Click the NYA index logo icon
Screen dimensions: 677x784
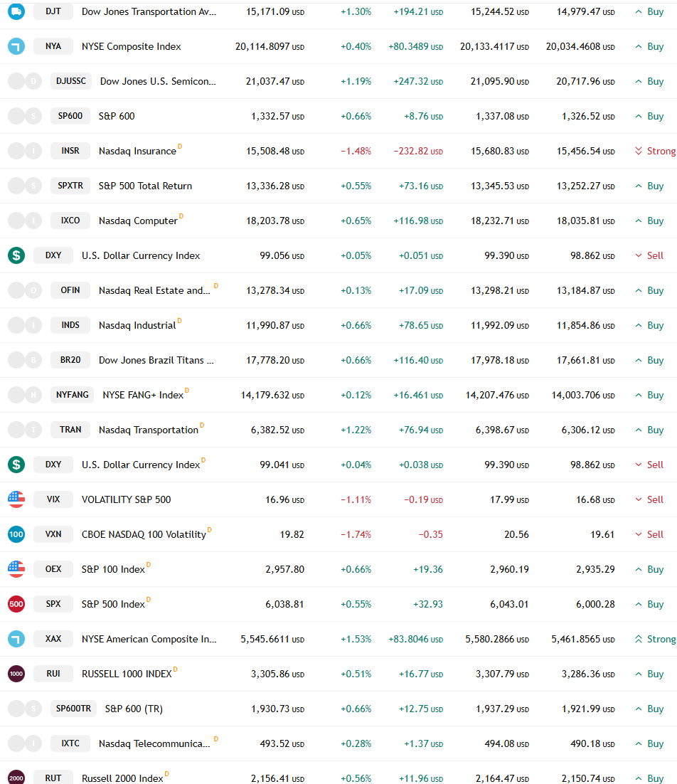(x=16, y=46)
